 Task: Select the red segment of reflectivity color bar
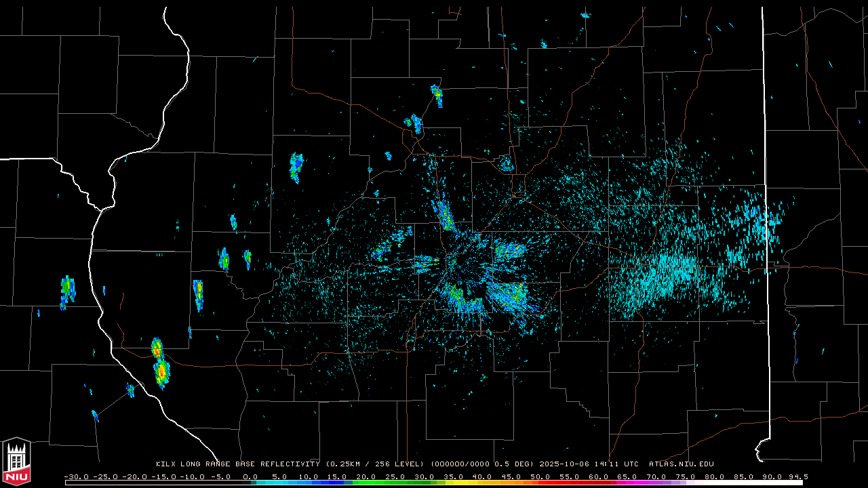click(x=563, y=482)
